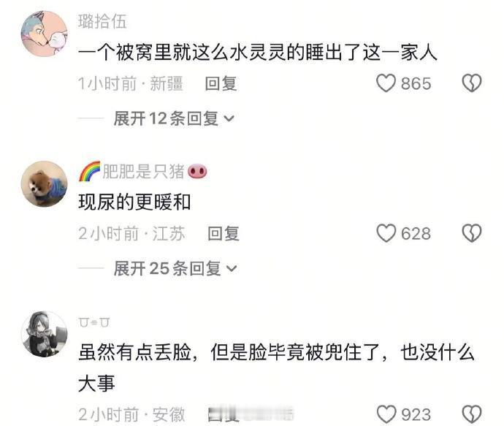Reply to 肥肥是只猪's comment
Screen dimensions: 504x426
coord(223,233)
